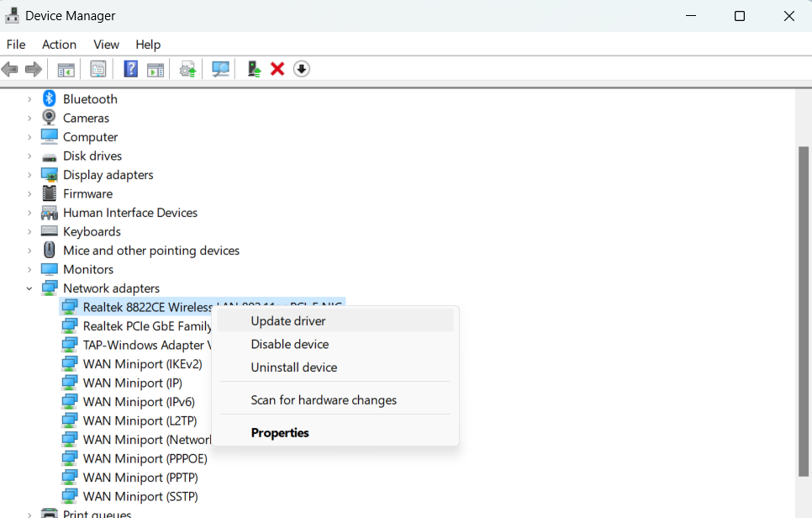The width and height of the screenshot is (812, 518).
Task: Expand the Bluetooth category
Action: 29,99
